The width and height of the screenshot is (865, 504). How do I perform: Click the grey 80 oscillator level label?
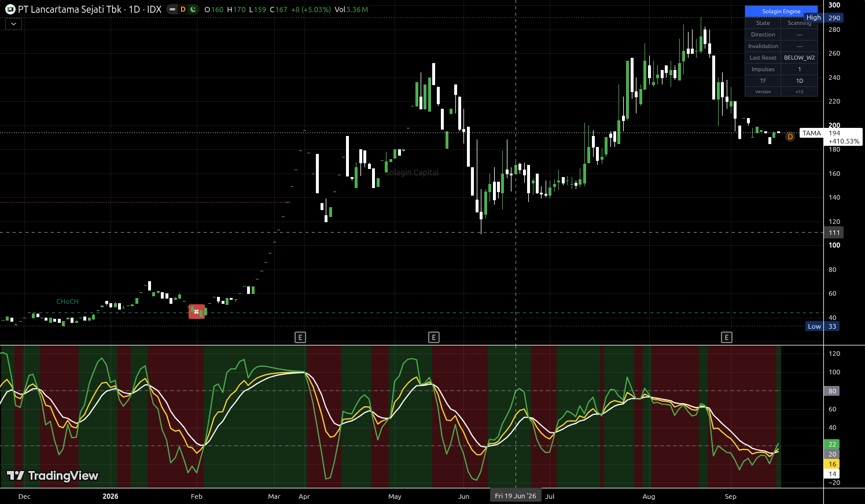pyautogui.click(x=832, y=391)
